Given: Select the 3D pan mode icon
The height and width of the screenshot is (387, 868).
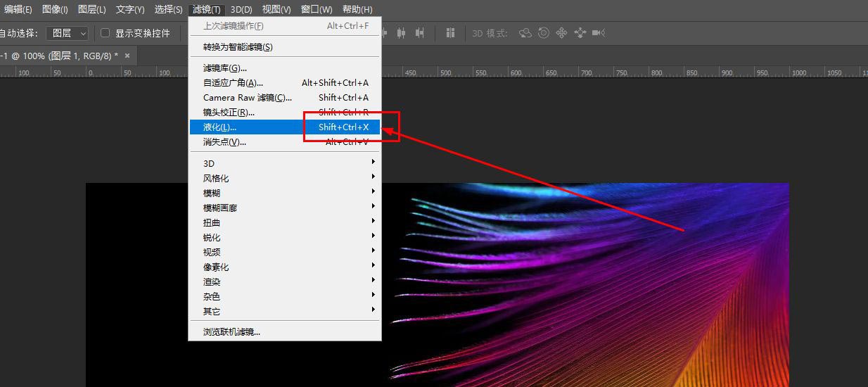Looking at the screenshot, I should tap(562, 33).
